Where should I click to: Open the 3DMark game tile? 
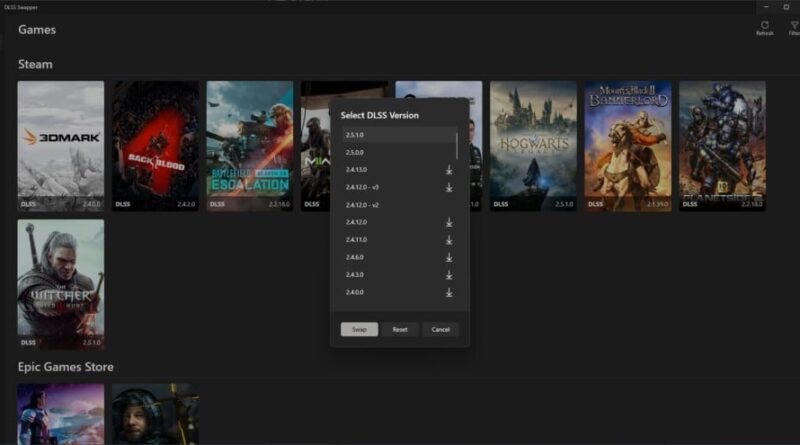(61, 146)
